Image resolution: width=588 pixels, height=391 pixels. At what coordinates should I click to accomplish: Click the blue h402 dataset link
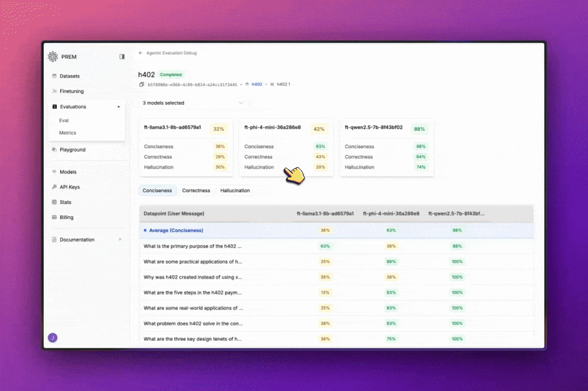[257, 84]
